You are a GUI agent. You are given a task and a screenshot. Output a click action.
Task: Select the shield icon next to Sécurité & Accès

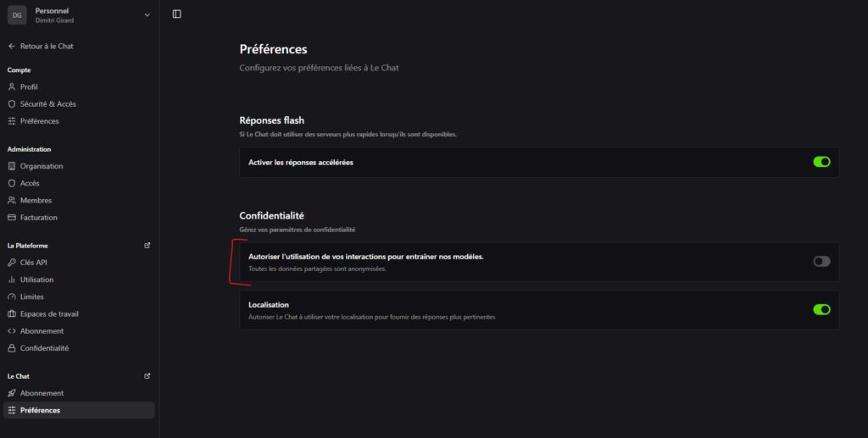12,104
